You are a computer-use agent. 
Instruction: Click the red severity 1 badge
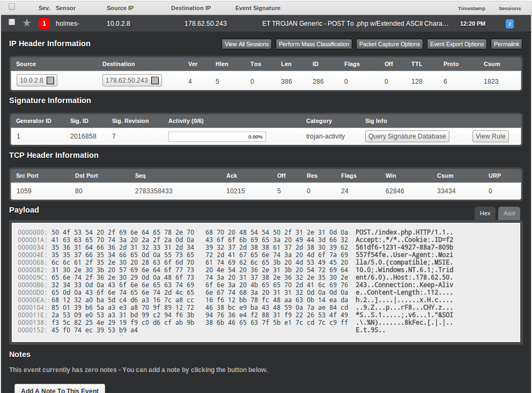[45, 24]
